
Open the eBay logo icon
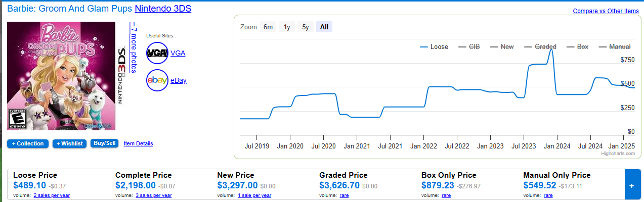pos(157,80)
